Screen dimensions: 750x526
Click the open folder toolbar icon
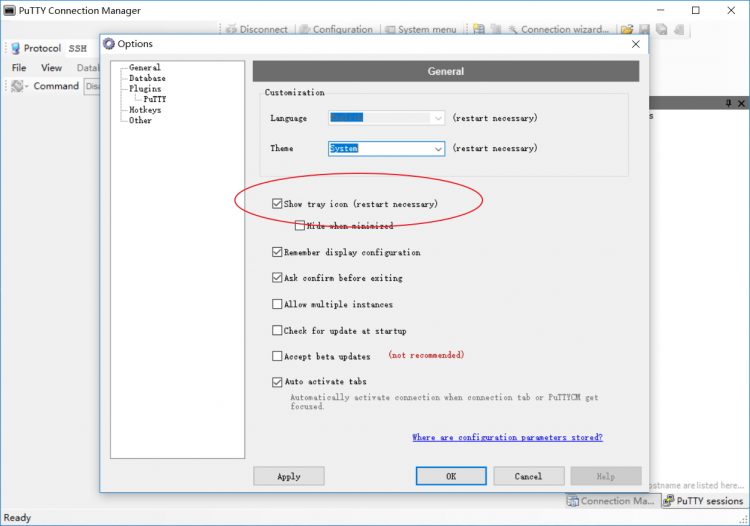[627, 30]
